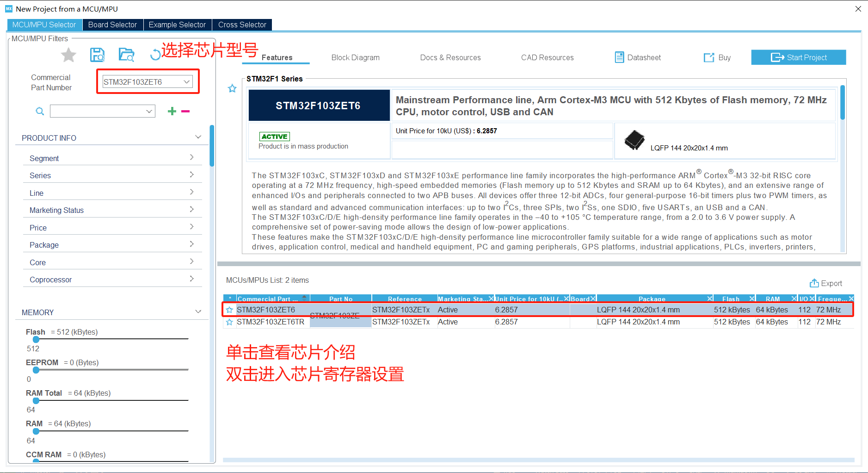868x473 pixels.
Task: Select the STM32F103ZET6TR row in list
Action: (x=538, y=322)
